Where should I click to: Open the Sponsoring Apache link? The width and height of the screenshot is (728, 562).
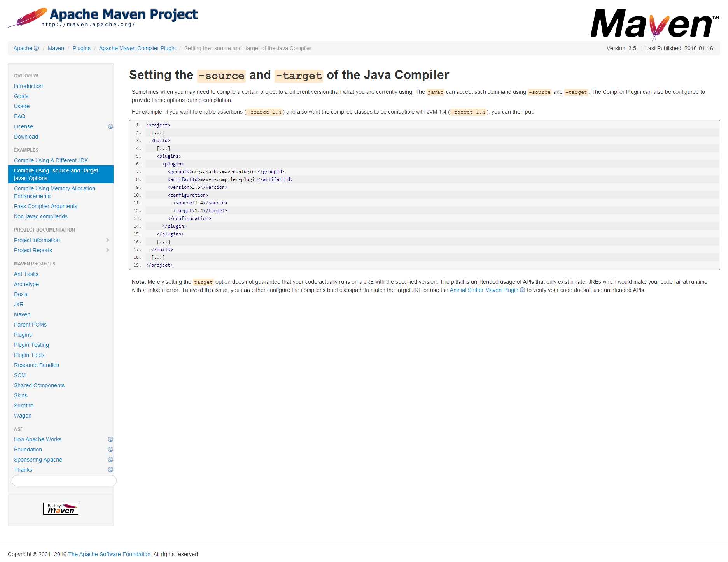pyautogui.click(x=38, y=460)
